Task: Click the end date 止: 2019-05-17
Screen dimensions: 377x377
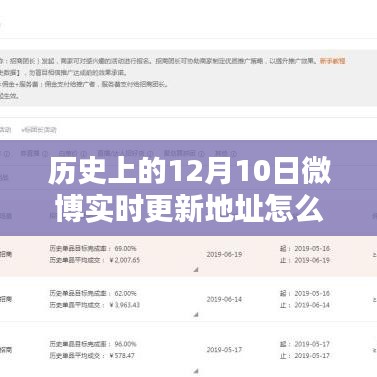Action: pos(305,356)
